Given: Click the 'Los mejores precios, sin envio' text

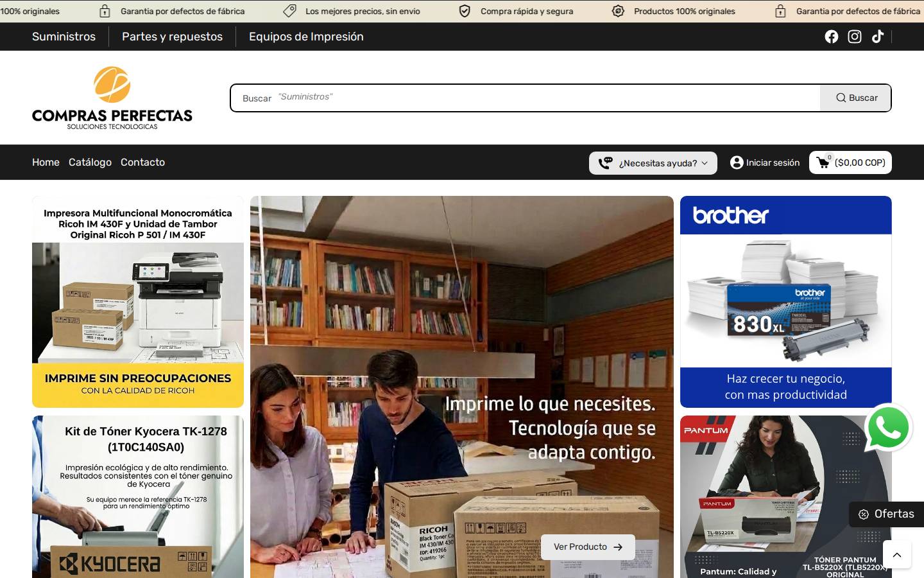Looking at the screenshot, I should (363, 11).
